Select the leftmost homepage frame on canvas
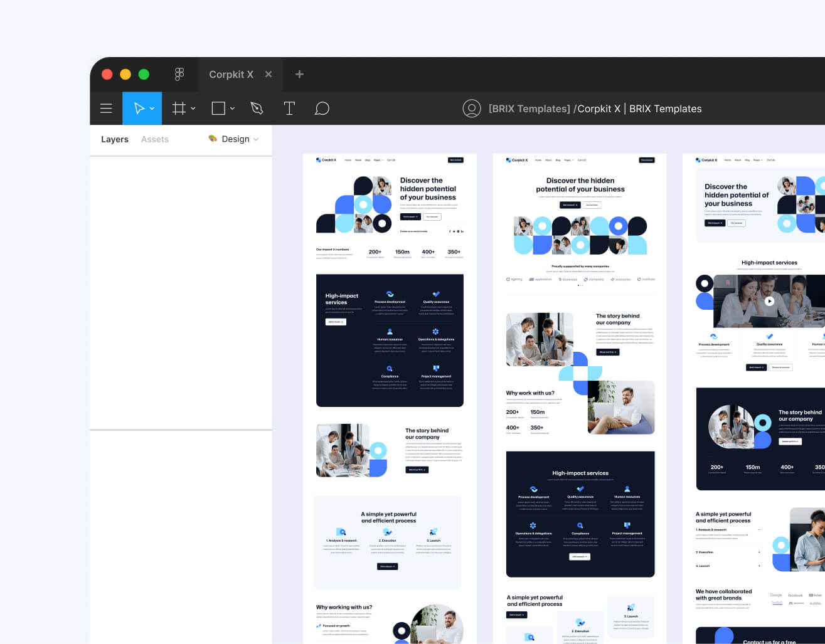This screenshot has height=644, width=825. 389,314
